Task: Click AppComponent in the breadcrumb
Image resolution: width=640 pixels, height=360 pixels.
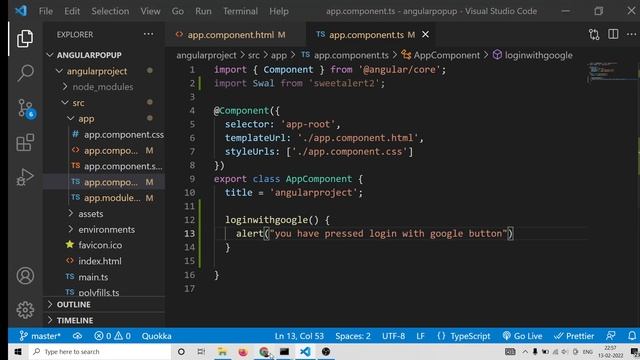Action: pos(447,55)
